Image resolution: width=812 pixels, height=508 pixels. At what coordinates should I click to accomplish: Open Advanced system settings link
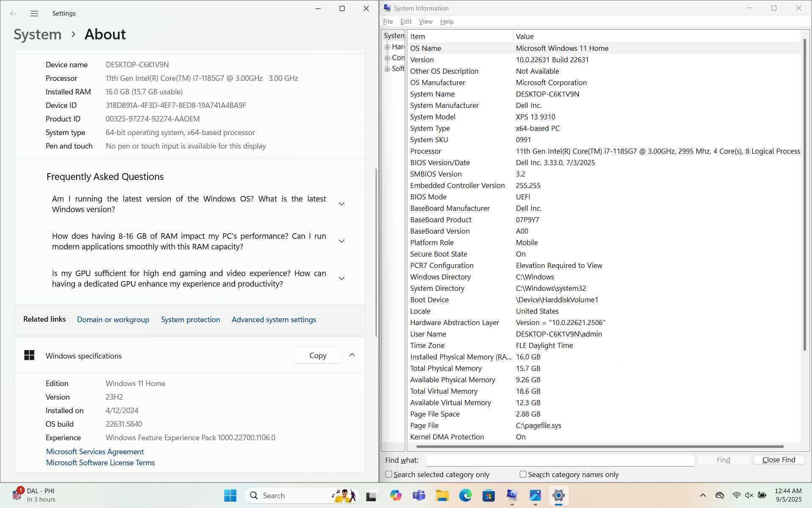point(274,320)
